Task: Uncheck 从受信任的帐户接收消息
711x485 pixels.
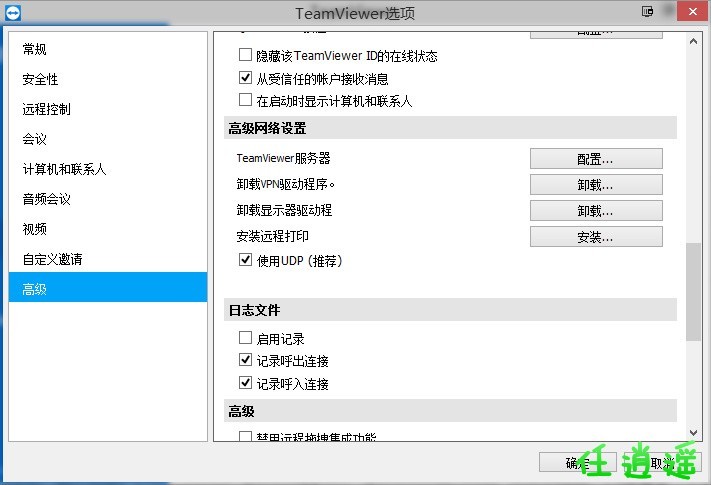Action: 245,78
